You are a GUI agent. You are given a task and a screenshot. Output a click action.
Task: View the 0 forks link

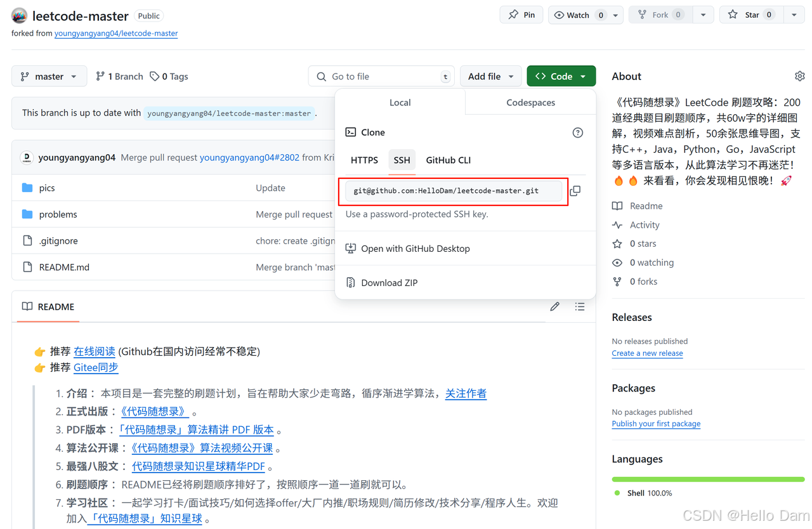(643, 282)
